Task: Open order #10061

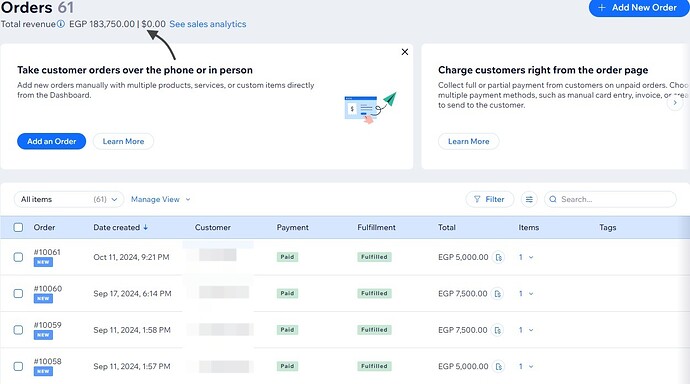Action: click(x=47, y=252)
